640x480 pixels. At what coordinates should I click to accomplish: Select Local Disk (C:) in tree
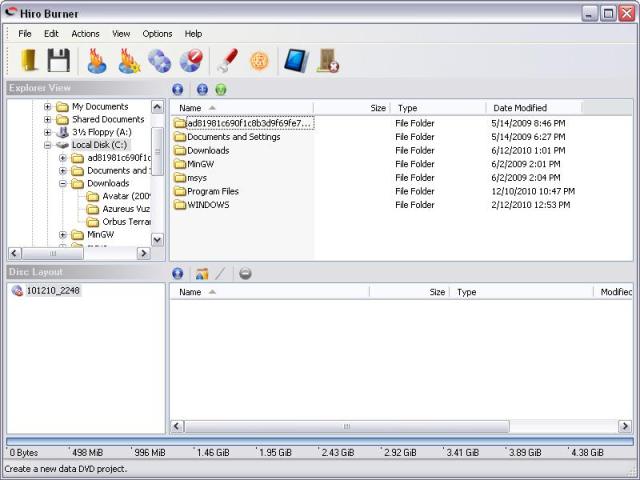100,145
